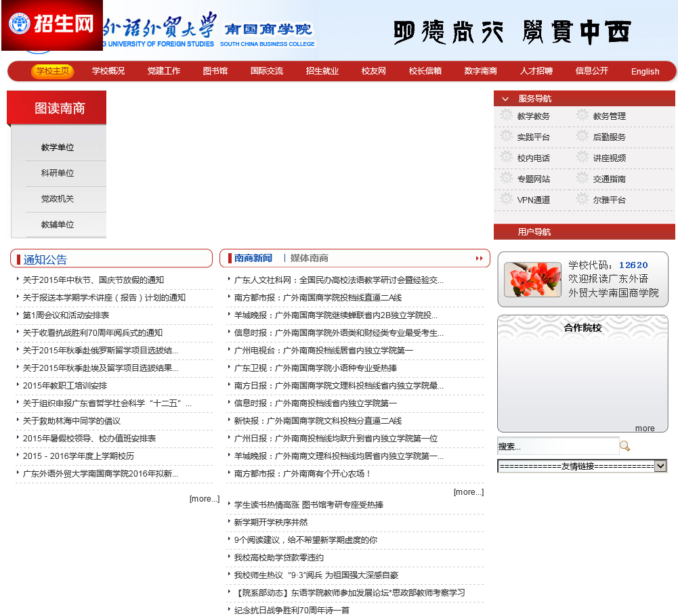The width and height of the screenshot is (678, 616).
Task: Open the 党建工作 menu item
Action: (163, 71)
